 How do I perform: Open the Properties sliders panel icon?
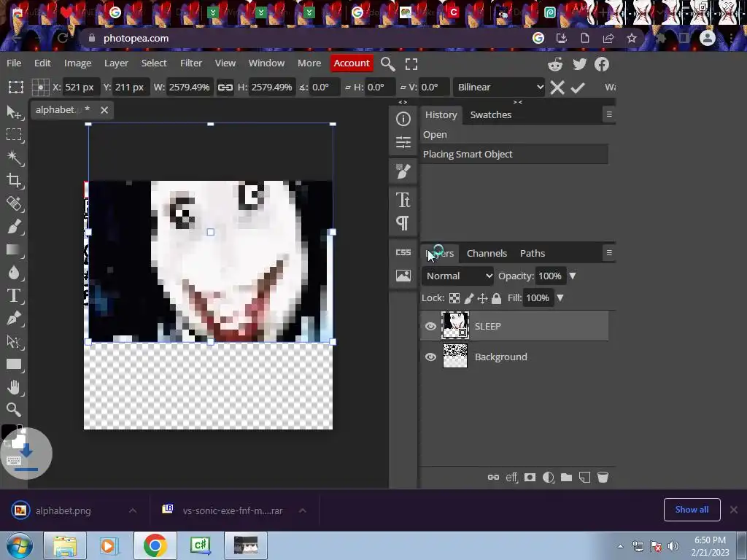(x=403, y=142)
